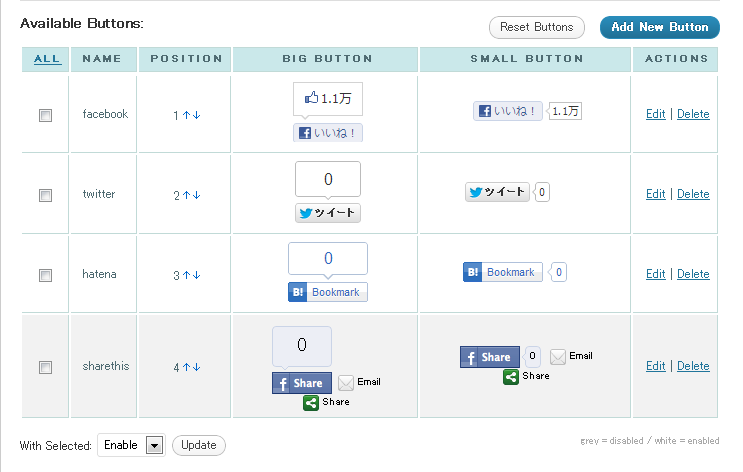Click the big Twitter tweet button
The width and height of the screenshot is (743, 472).
[x=328, y=213]
